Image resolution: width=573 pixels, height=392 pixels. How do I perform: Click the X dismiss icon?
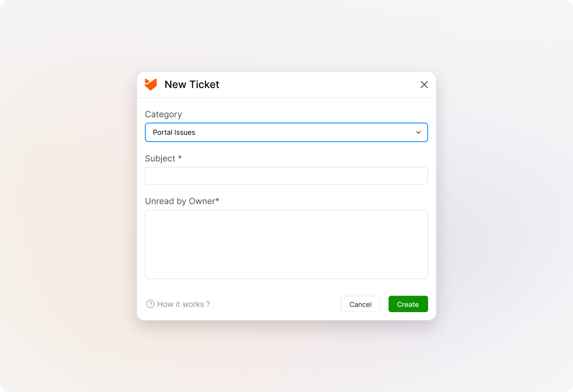click(424, 84)
